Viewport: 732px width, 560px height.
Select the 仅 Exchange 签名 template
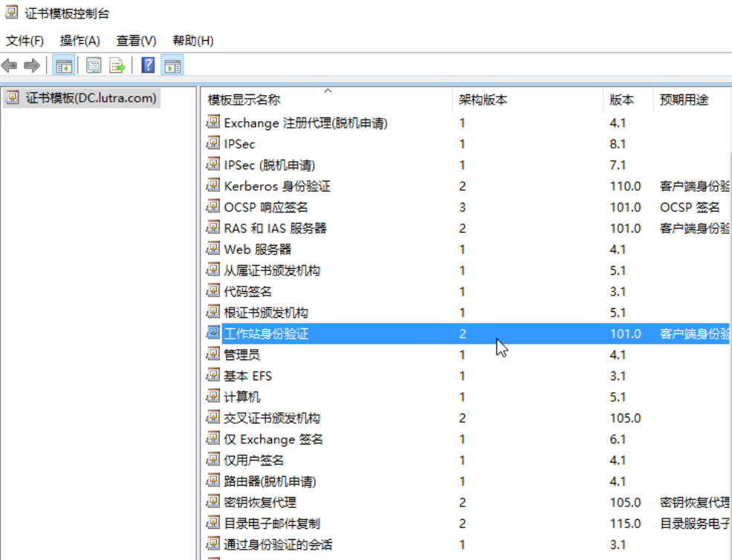coord(273,439)
